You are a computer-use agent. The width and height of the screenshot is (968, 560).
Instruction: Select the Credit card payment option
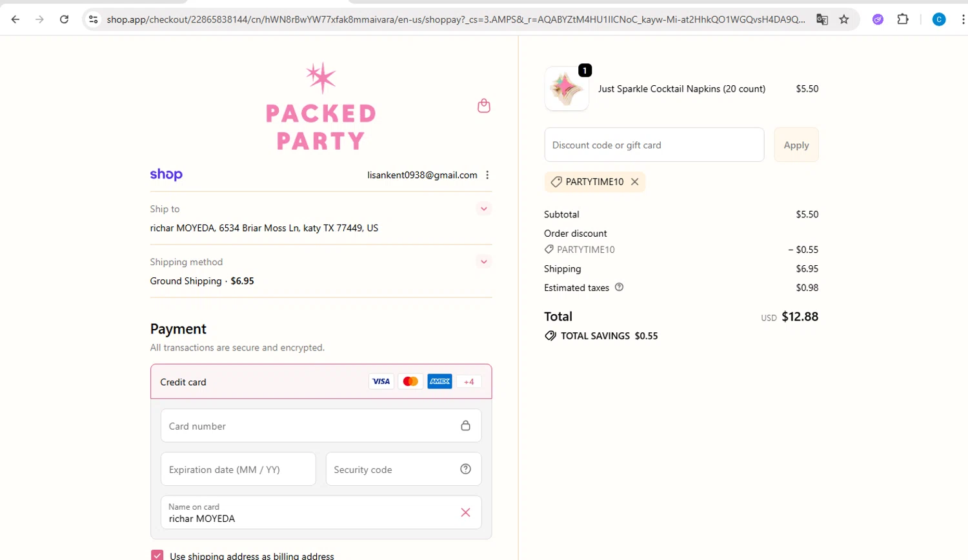(x=321, y=382)
